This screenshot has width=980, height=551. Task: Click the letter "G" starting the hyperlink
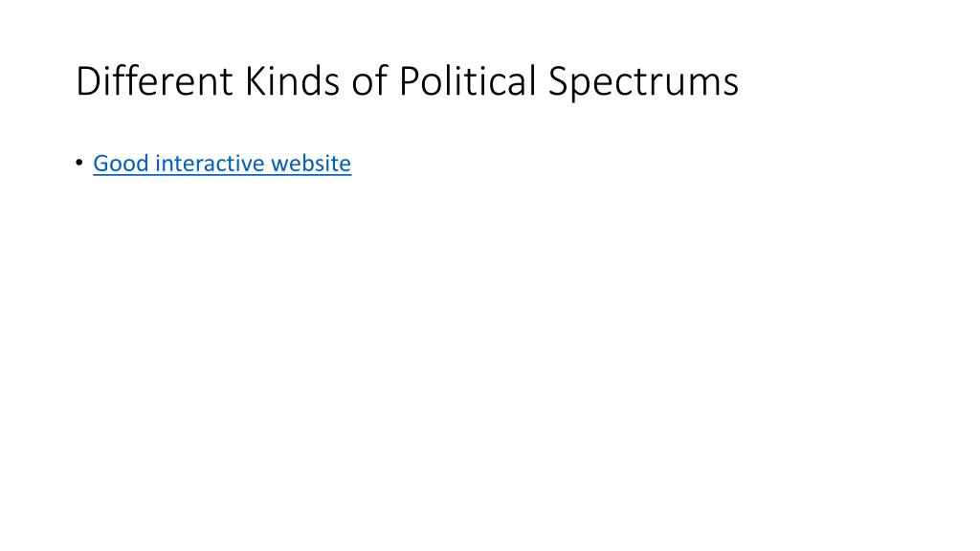[x=101, y=164]
